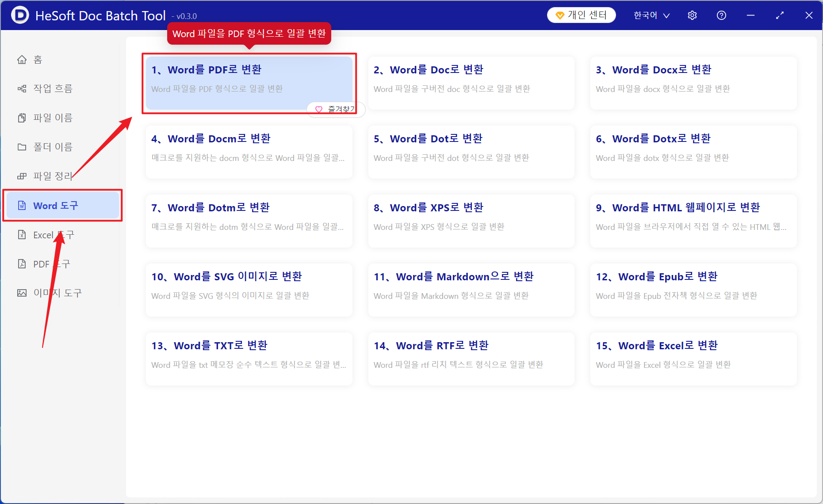This screenshot has width=823, height=504.
Task: Click the HeSoft app logo icon
Action: 20,15
